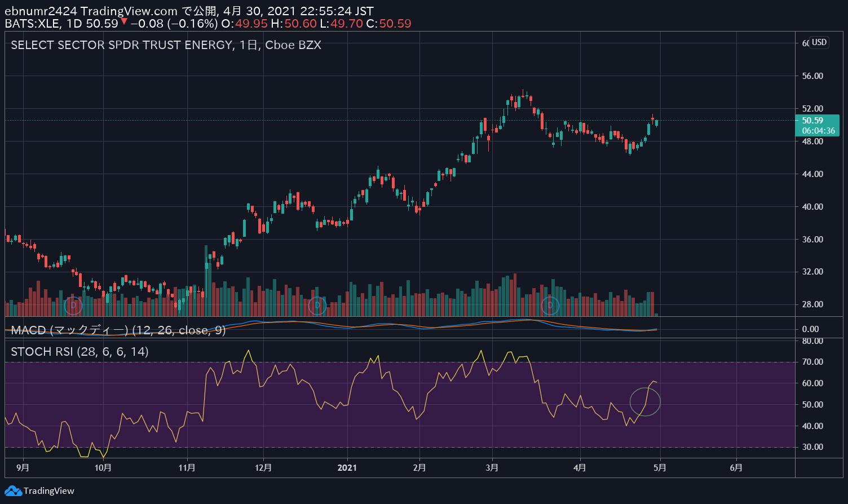Click the ebnumr2424 author name
The height and width of the screenshot is (504, 848).
[x=41, y=11]
